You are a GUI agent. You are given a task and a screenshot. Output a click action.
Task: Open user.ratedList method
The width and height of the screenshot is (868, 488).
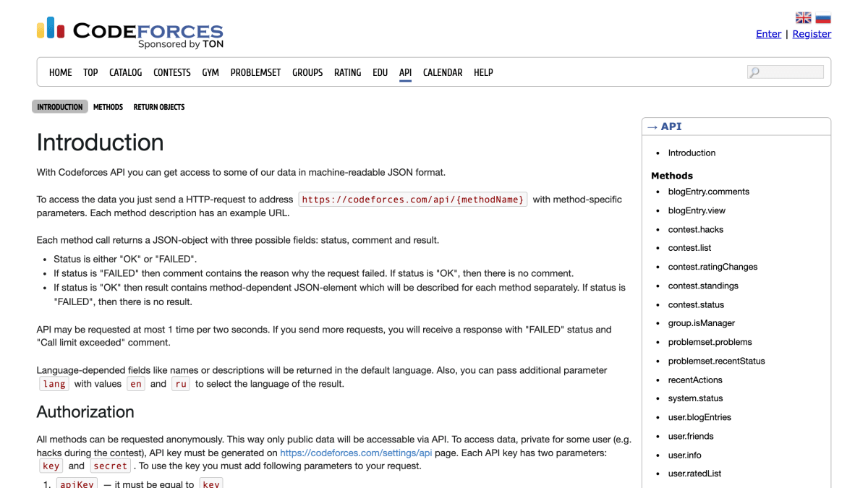pyautogui.click(x=694, y=474)
